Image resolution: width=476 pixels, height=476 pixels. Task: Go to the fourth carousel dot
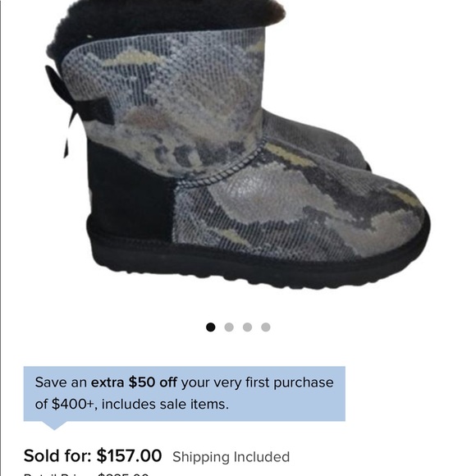[266, 327]
